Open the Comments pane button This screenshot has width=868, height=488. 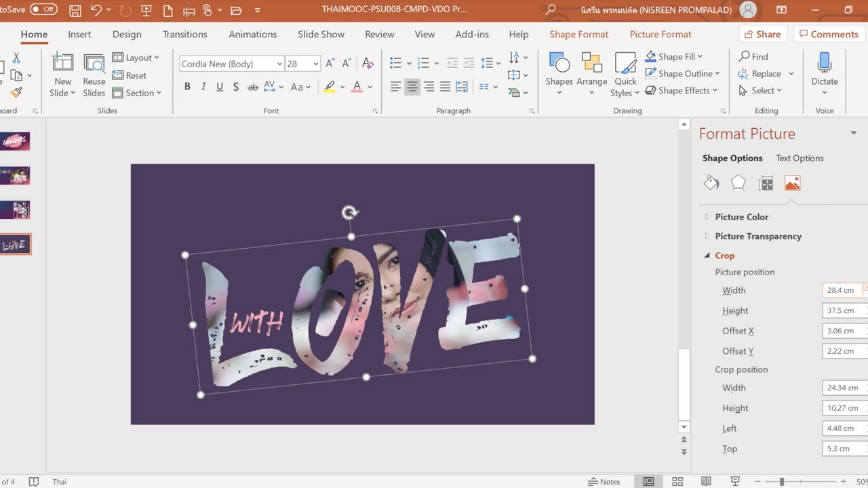click(828, 34)
